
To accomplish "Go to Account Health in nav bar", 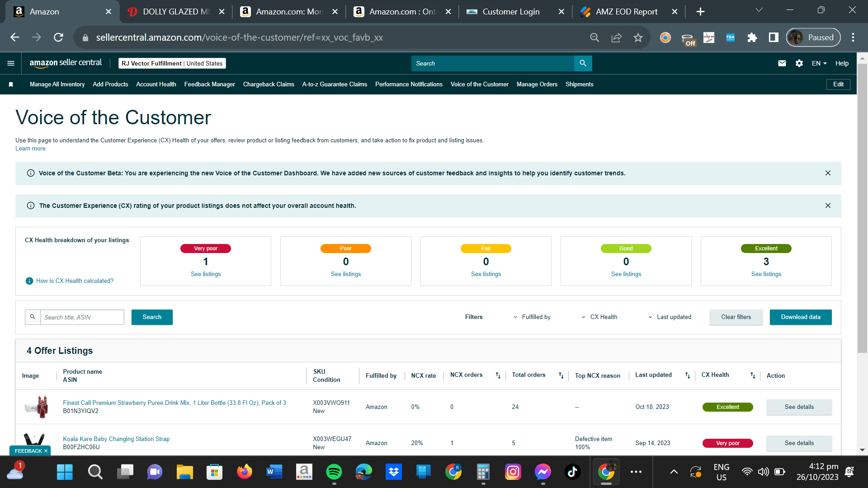I will 156,84.
